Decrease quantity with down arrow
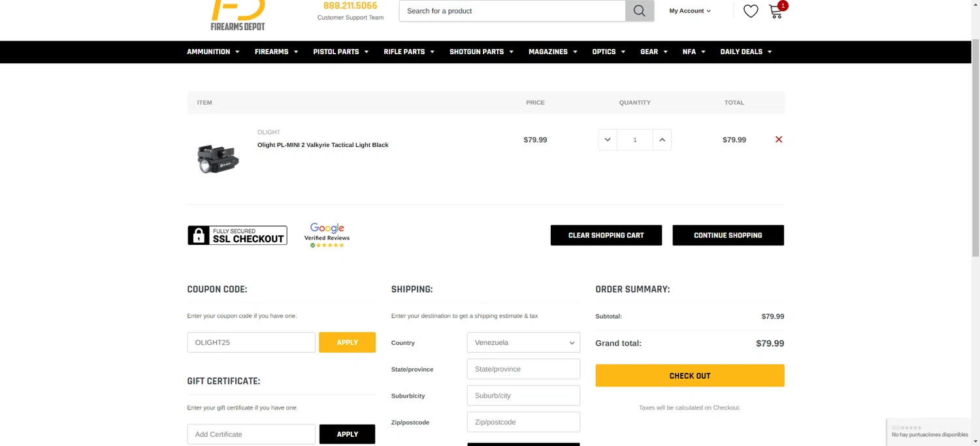Screen dimensions: 980x446 coord(608,140)
